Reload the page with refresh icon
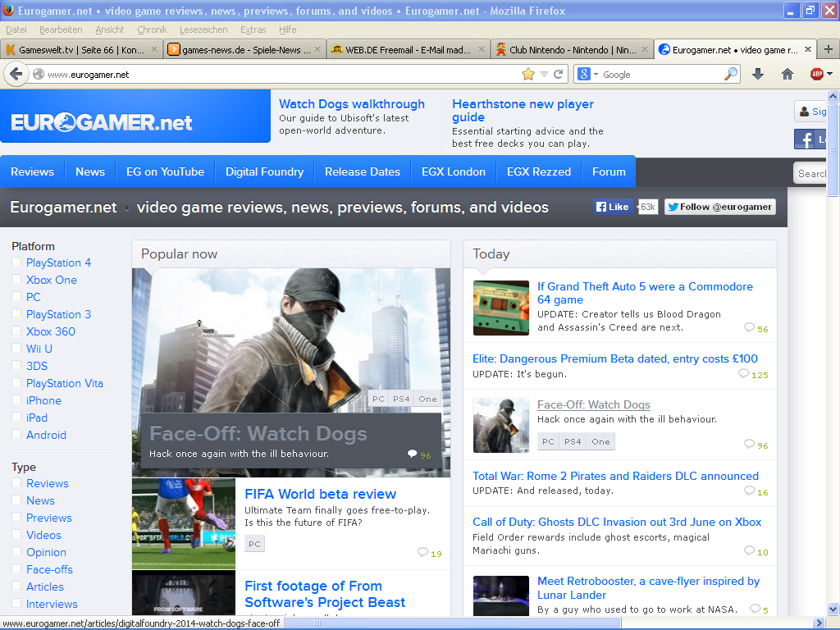Image resolution: width=840 pixels, height=630 pixels. [558, 75]
